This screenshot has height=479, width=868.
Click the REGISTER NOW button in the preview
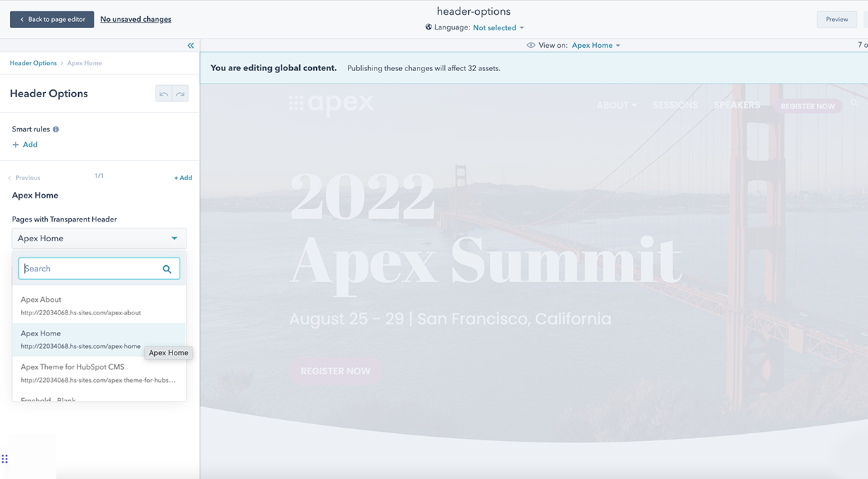[x=336, y=371]
